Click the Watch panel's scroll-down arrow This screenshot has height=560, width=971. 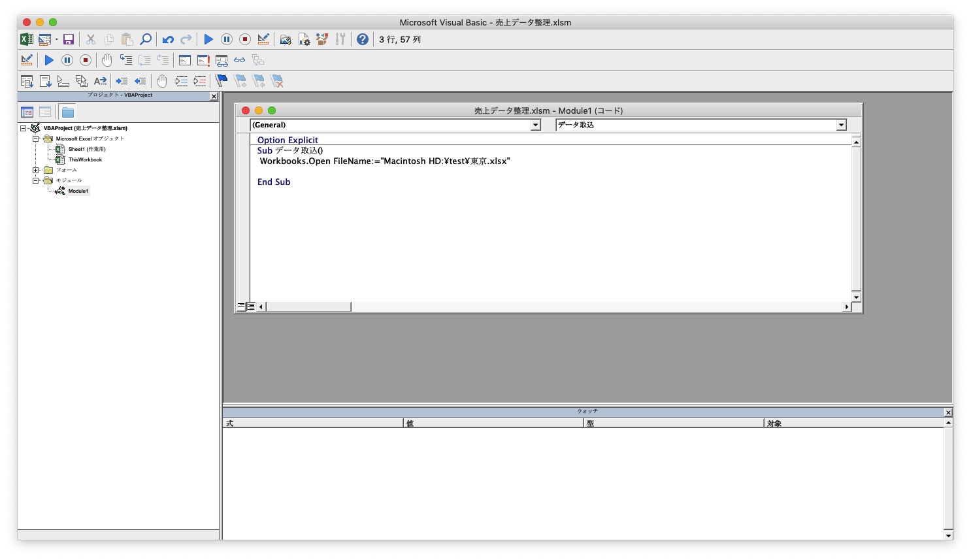tap(948, 535)
